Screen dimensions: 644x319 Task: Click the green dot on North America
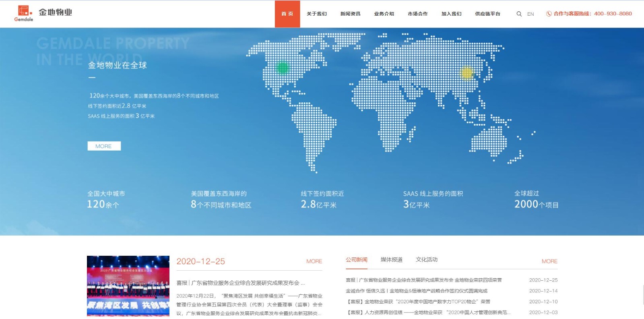[283, 67]
